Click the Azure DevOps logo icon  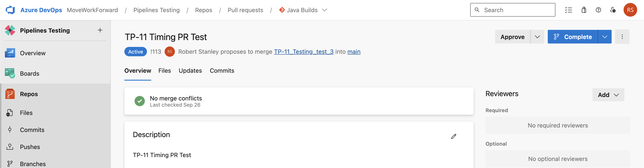click(x=10, y=10)
